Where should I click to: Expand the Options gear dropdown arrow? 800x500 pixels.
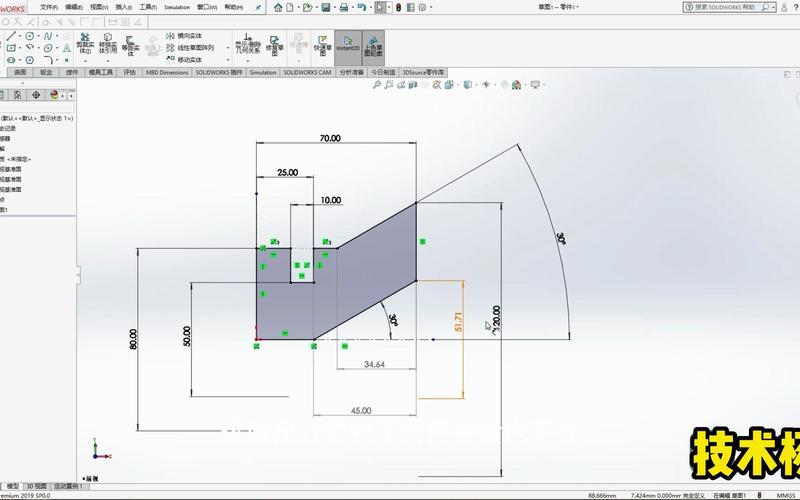tap(431, 7)
